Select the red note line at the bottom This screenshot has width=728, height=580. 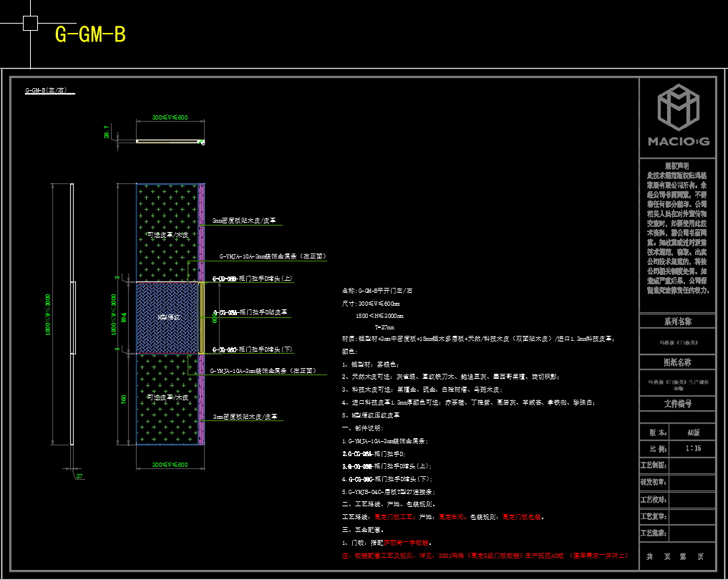click(486, 555)
